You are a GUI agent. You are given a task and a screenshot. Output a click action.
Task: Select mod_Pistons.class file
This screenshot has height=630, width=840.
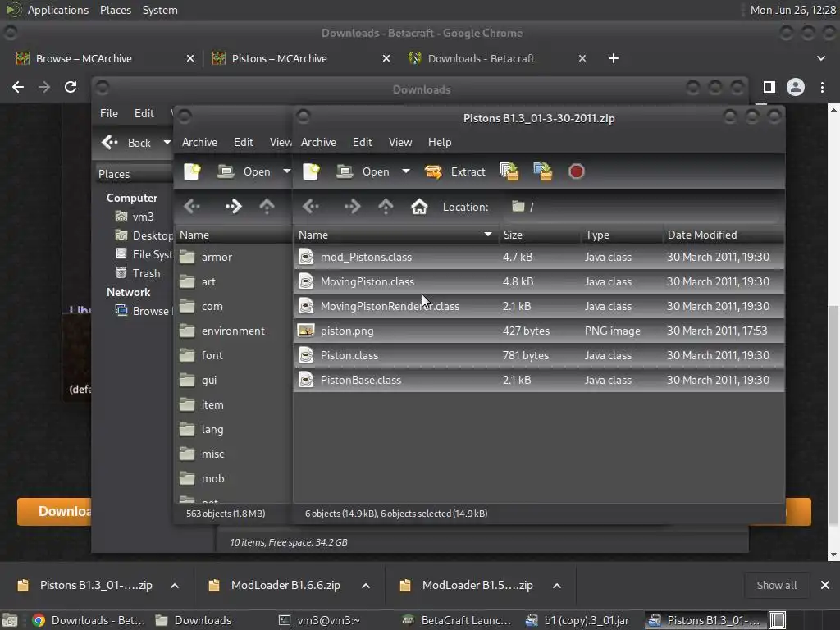539,257
